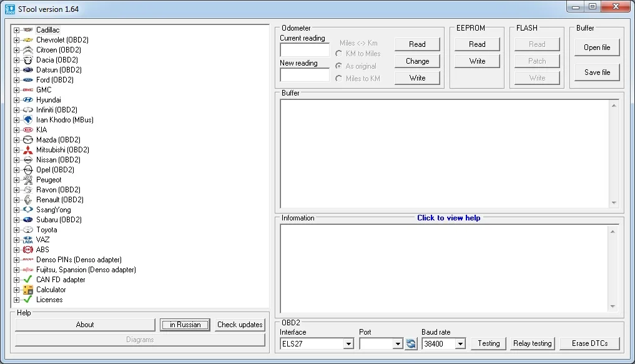Click the Testing button

pyautogui.click(x=488, y=343)
